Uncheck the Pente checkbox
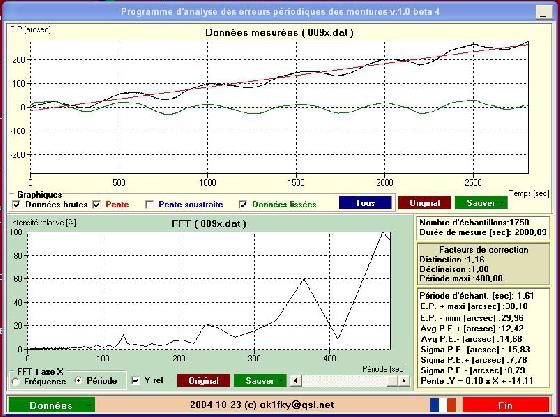 [96, 204]
